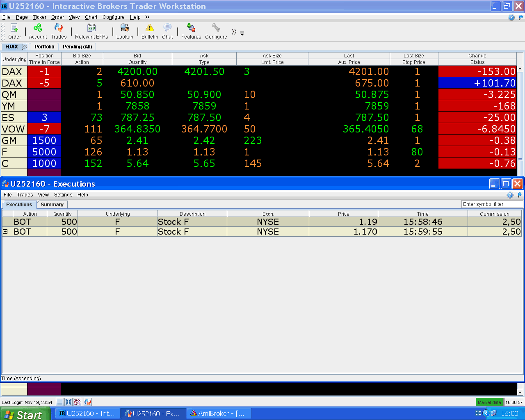This screenshot has height=420, width=525.
Task: Switch to AmiBroker in the taskbar
Action: tap(219, 413)
